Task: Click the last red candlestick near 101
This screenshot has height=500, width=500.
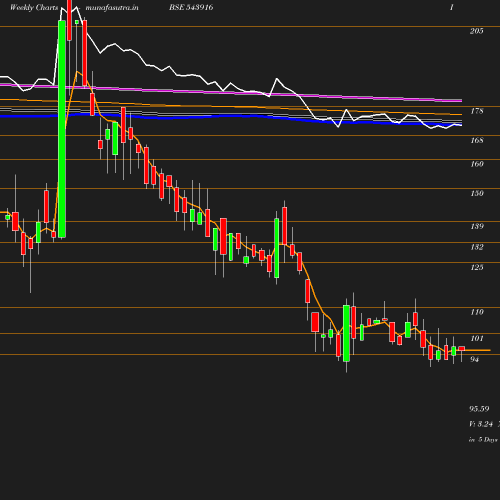Action: (x=461, y=349)
